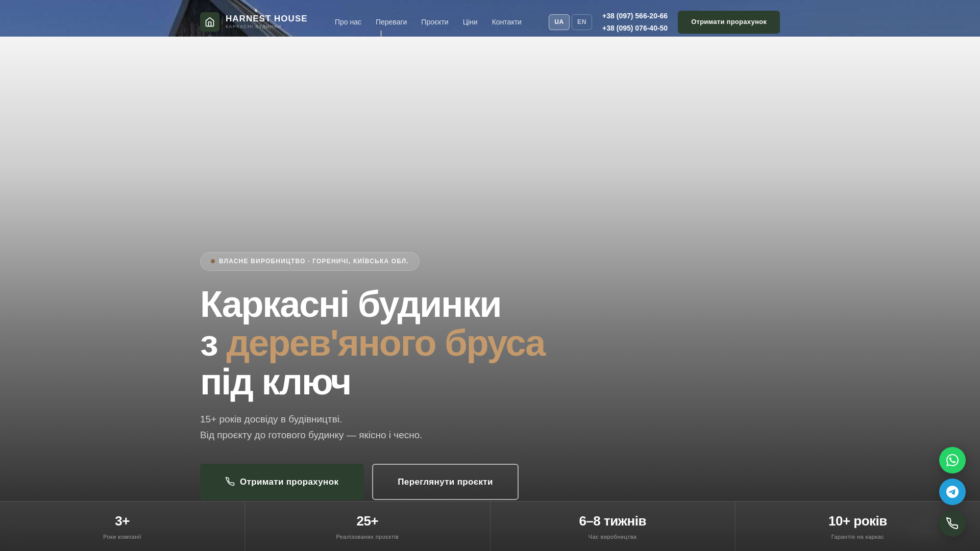The image size is (980, 551).
Task: Click the Переглянути проєкти button
Action: [445, 482]
